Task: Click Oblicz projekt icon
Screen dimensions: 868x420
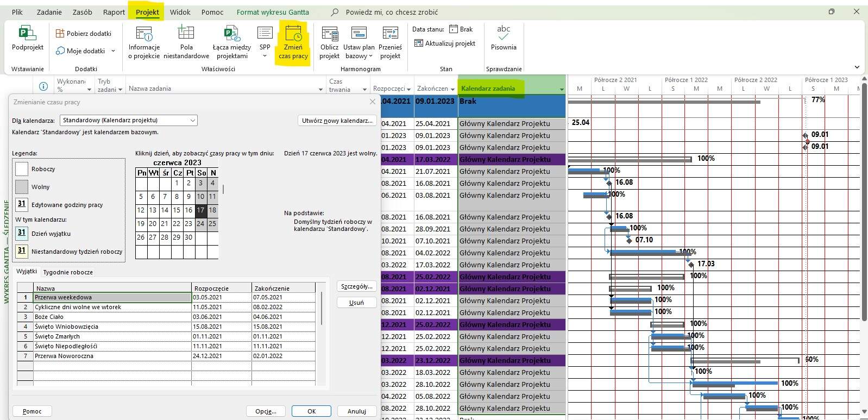Action: pos(329,34)
